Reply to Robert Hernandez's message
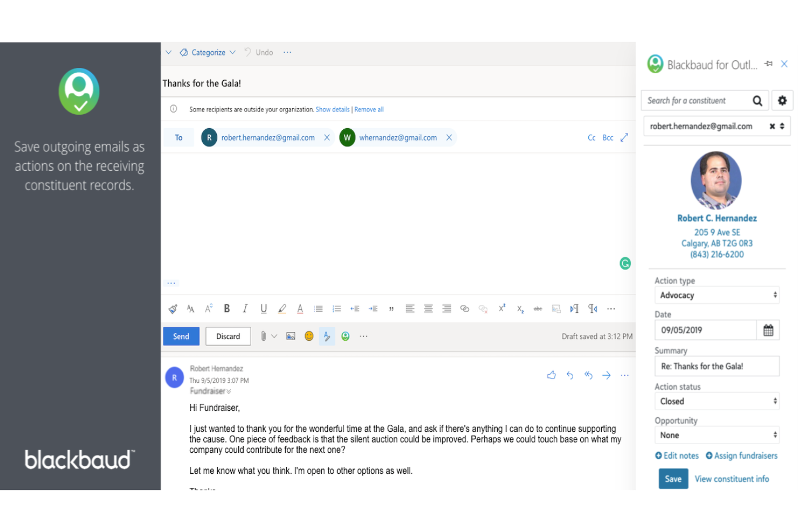This screenshot has height=532, width=798. 570,375
